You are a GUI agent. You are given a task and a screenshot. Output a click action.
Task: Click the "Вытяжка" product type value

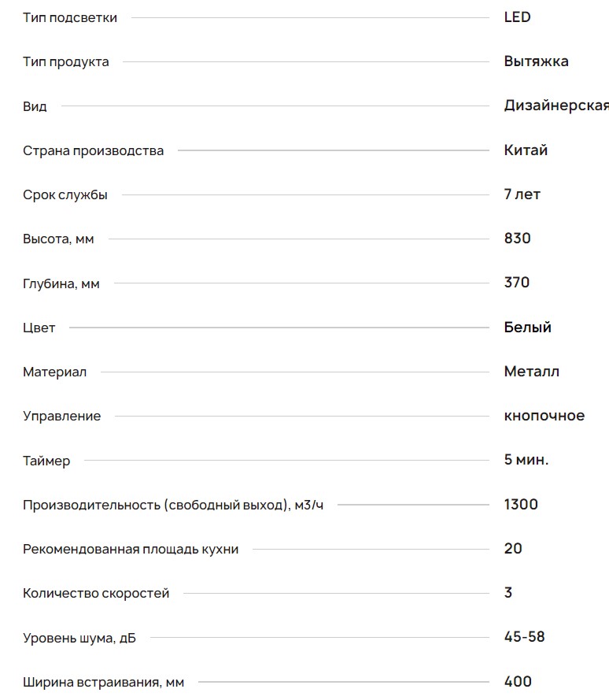point(536,61)
